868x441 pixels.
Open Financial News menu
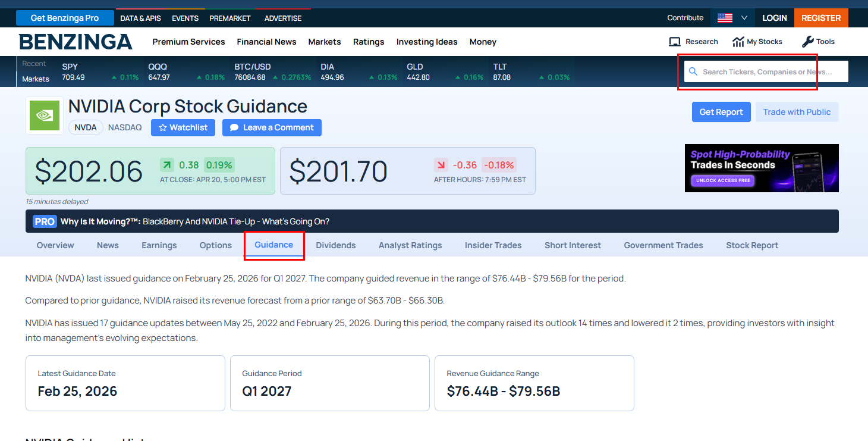pos(266,42)
